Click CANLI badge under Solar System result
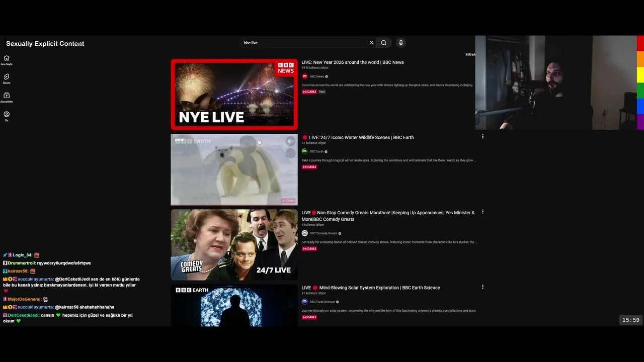 click(309, 317)
